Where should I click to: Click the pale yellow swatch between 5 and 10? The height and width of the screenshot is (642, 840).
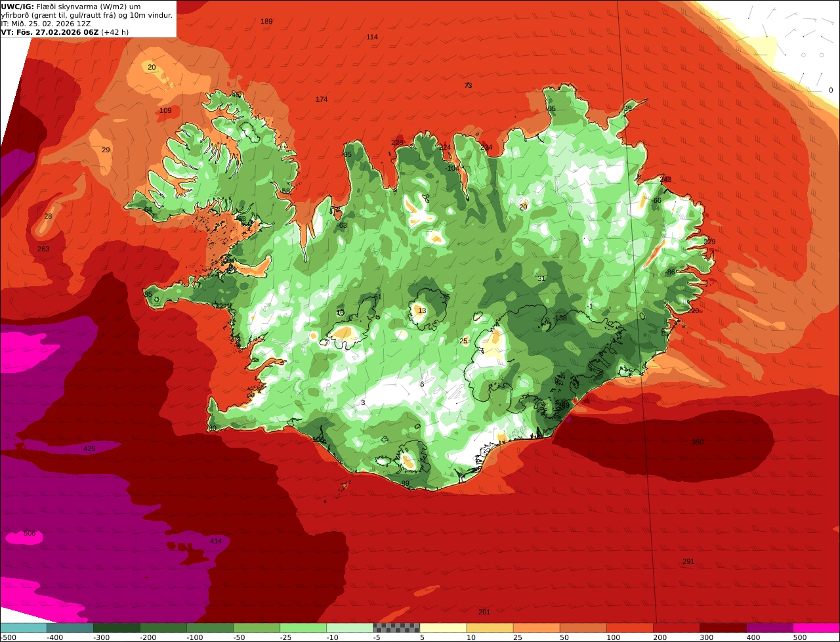click(442, 628)
